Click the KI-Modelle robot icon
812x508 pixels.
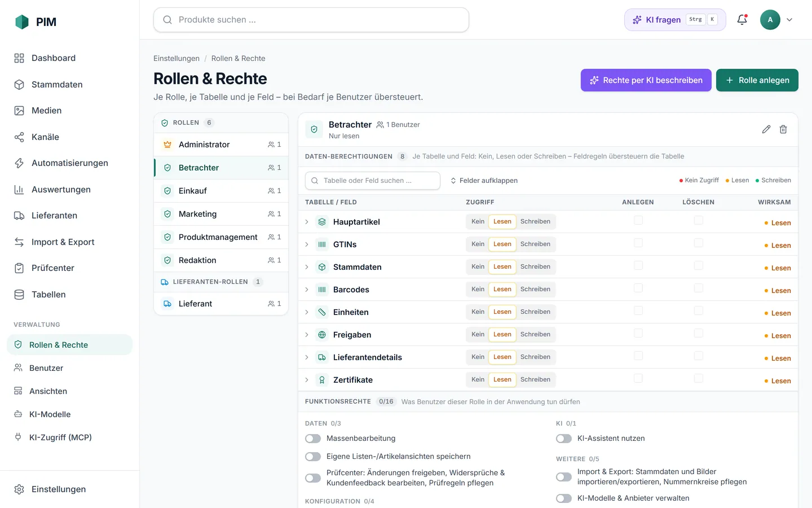[18, 414]
